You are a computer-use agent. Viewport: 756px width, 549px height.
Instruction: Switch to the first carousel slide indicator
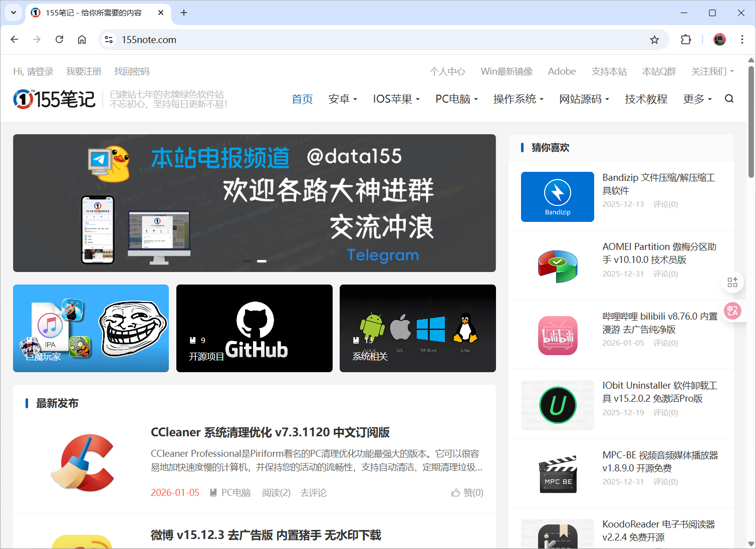click(247, 261)
